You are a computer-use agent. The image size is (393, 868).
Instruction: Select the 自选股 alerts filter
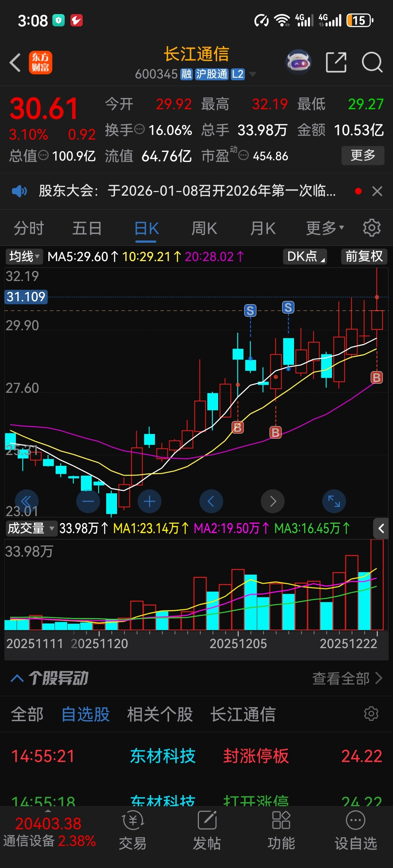pos(86,714)
